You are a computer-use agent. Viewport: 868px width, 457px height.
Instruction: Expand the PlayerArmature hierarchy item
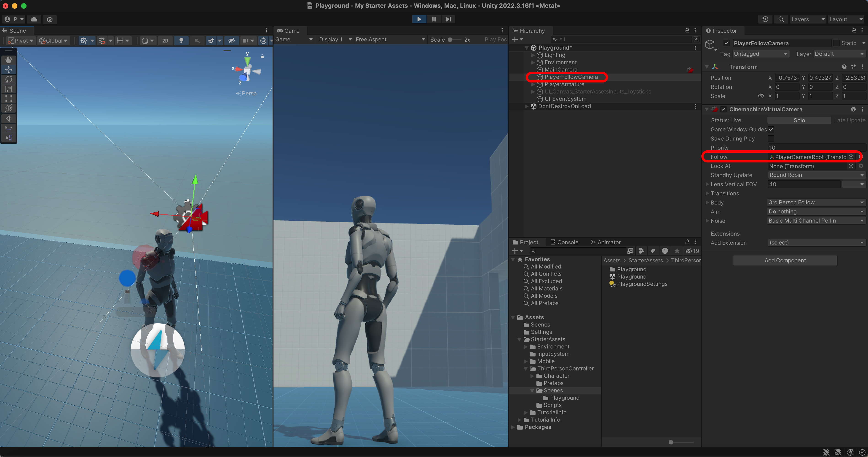533,84
